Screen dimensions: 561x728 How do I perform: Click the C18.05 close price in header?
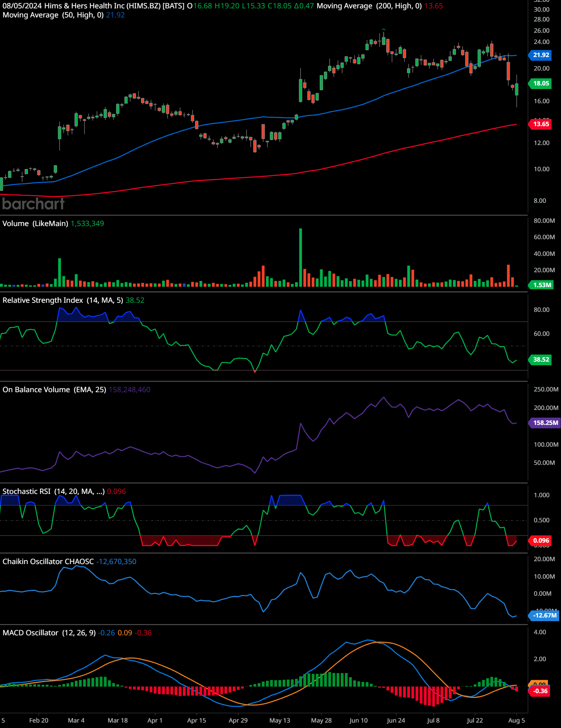[x=280, y=6]
